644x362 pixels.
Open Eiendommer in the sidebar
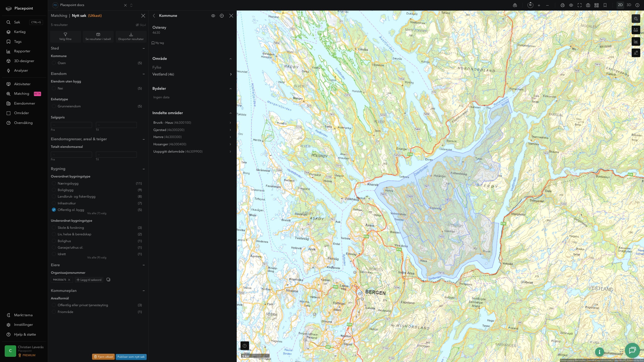tap(24, 103)
